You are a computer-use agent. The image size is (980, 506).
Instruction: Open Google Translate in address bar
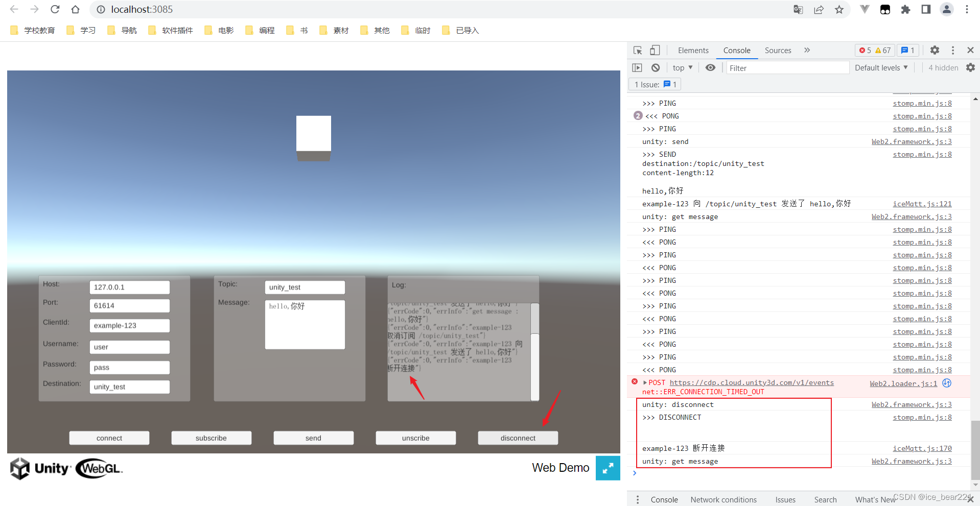(x=798, y=9)
